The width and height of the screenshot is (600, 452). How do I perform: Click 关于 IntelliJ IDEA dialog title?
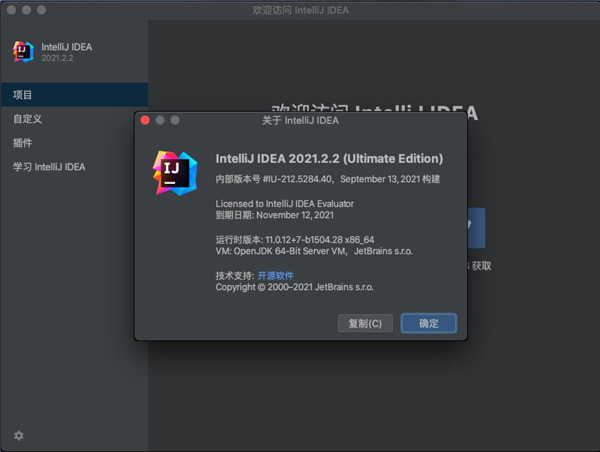300,121
